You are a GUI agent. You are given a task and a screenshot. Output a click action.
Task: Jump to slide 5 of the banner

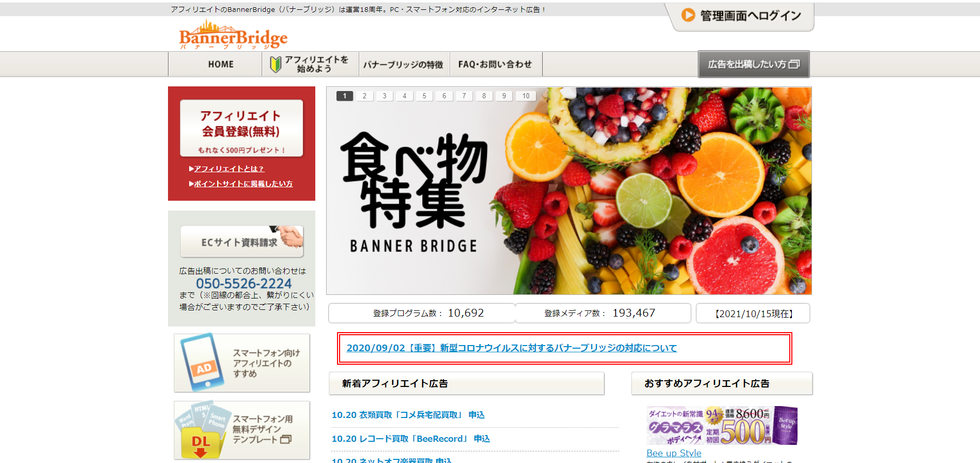click(x=424, y=96)
